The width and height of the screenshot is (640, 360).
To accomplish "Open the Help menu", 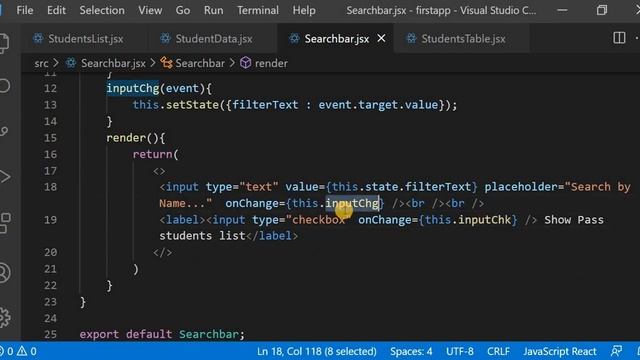I will coord(304,10).
